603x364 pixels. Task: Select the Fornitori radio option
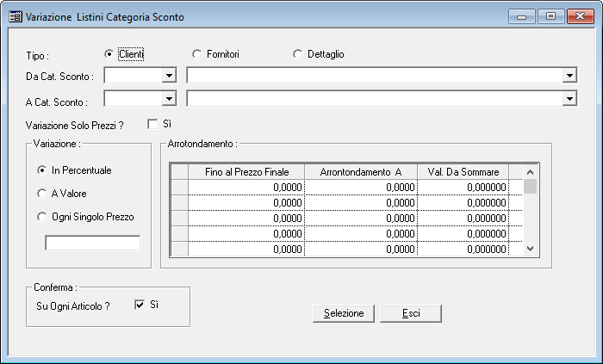197,54
